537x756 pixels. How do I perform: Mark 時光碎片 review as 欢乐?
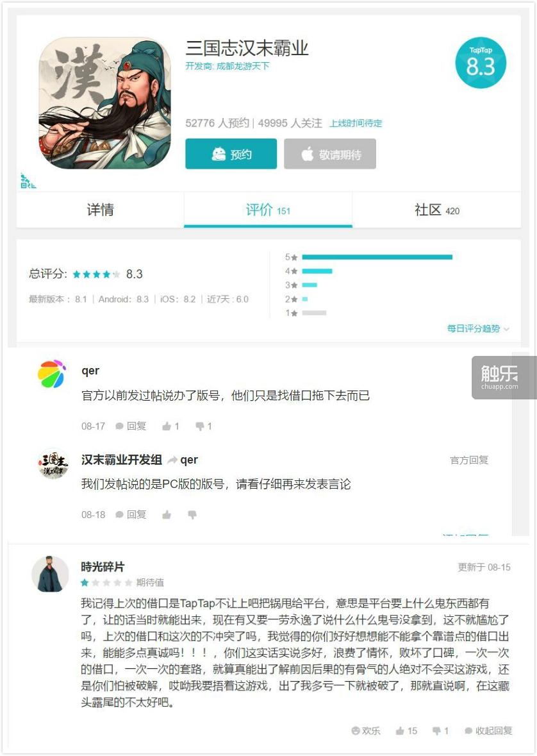[x=366, y=731]
